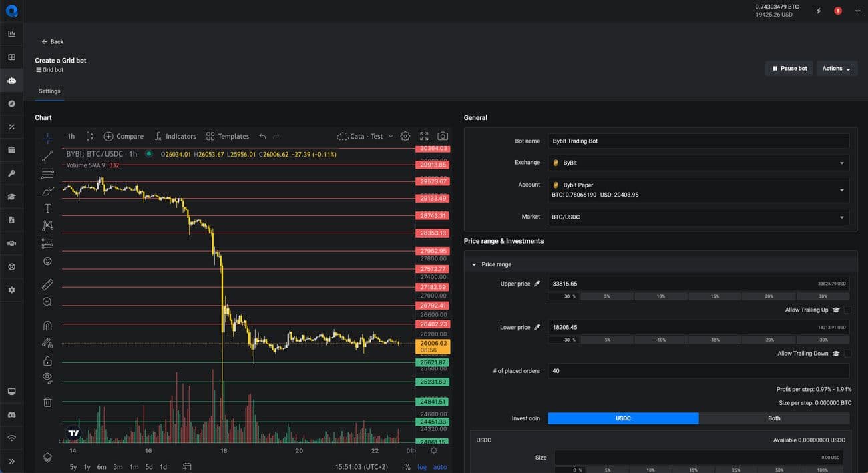Lock all drawing tools
868x473 pixels.
tap(47, 361)
